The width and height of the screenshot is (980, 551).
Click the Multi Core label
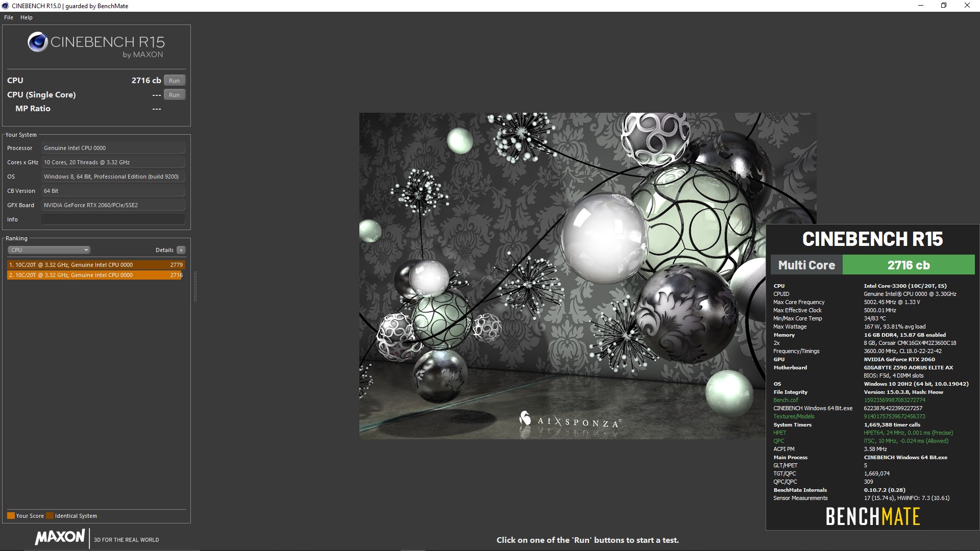click(806, 265)
